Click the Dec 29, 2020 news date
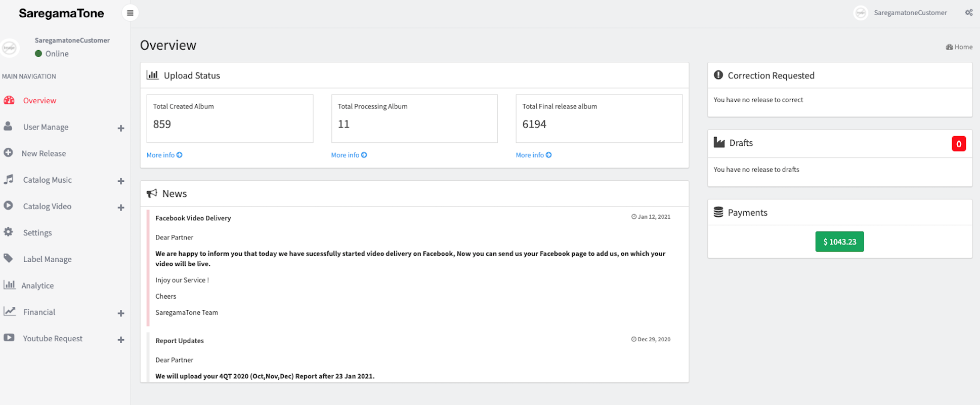 pyautogui.click(x=651, y=339)
